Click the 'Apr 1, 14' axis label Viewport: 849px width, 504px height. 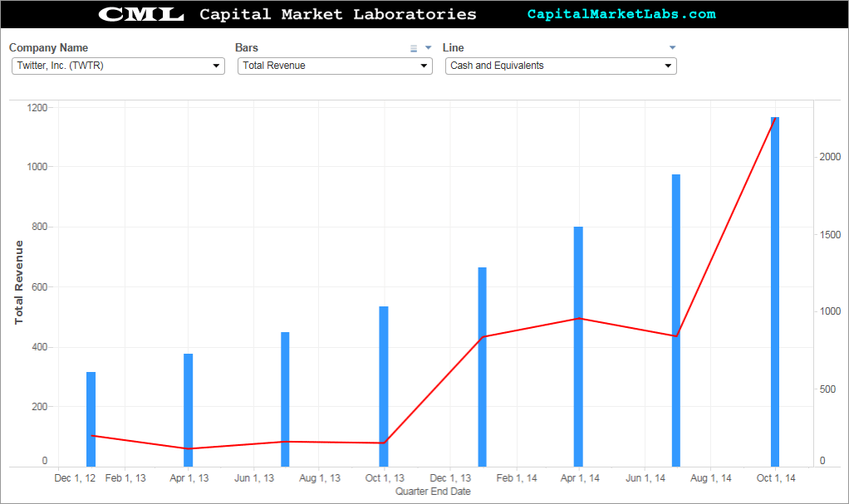pyautogui.click(x=580, y=478)
